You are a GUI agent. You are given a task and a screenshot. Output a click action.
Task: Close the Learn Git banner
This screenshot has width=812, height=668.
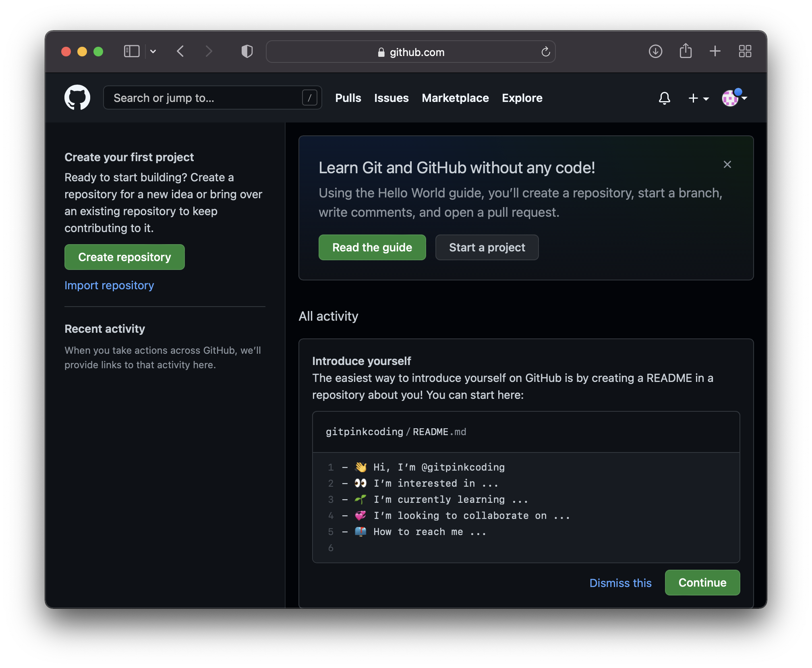coord(727,164)
